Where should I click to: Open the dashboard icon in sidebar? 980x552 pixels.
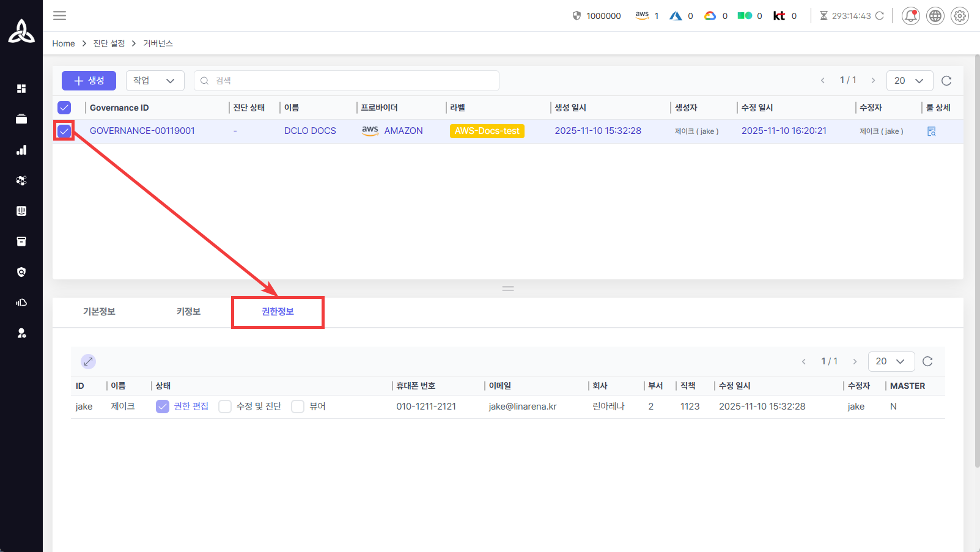coord(21,89)
